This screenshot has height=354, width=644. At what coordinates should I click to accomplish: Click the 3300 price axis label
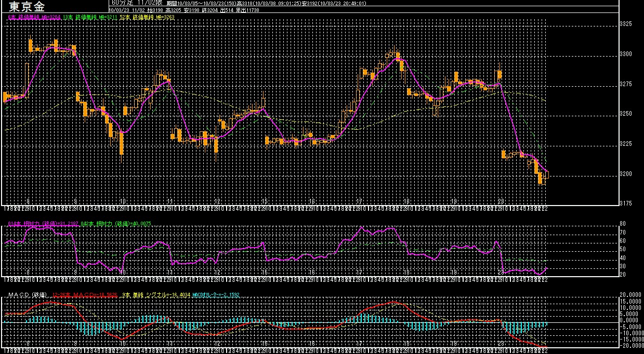point(626,54)
